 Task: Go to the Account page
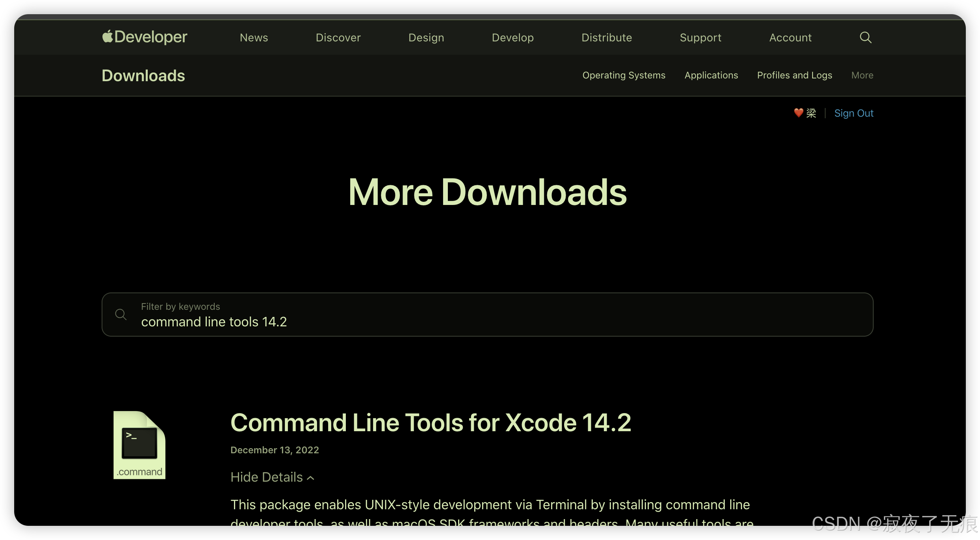(790, 37)
